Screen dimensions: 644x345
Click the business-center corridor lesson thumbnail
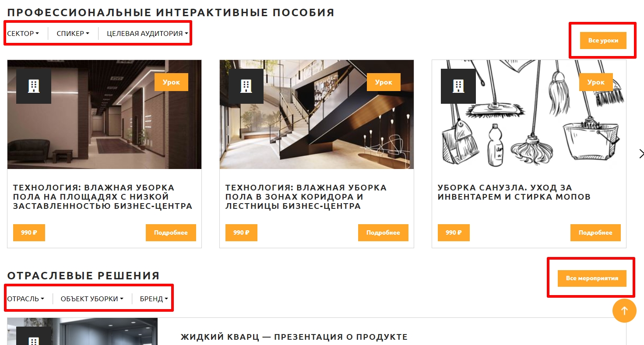(104, 114)
